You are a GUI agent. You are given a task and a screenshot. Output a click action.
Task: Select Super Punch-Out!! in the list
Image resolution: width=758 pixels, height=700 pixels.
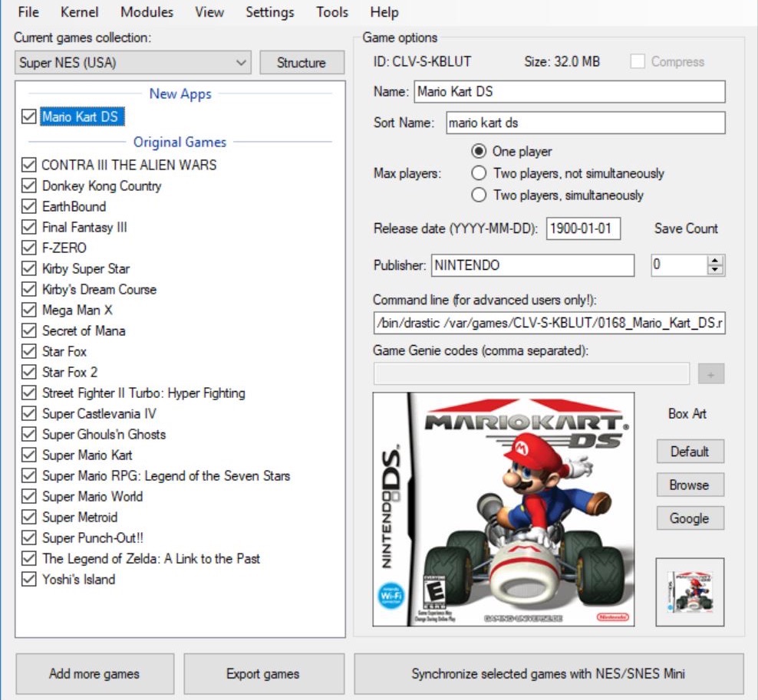pyautogui.click(x=93, y=537)
